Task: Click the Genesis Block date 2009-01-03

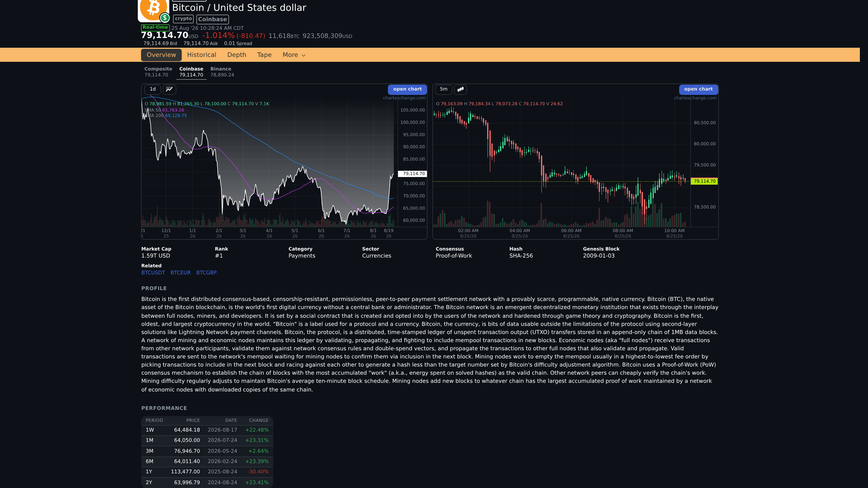Action: pos(598,256)
